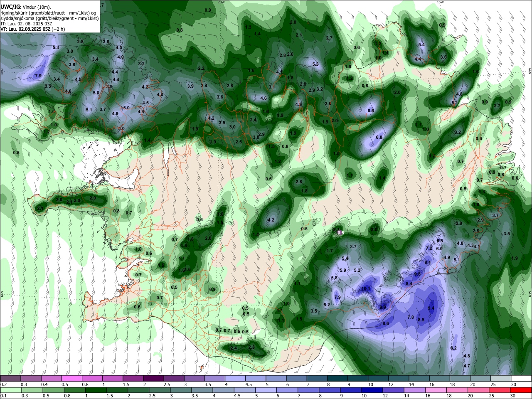Select the dusky purple sleet/snow swatch labeled 0.2

tap(10, 378)
